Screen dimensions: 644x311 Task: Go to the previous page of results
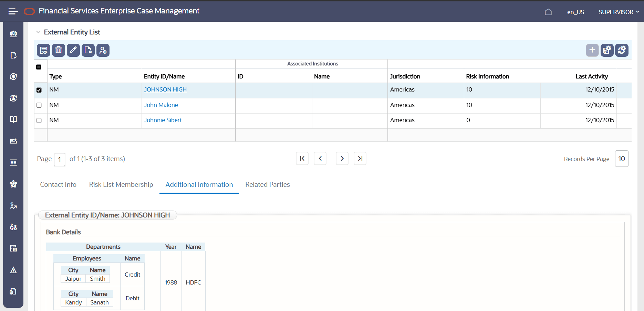(x=320, y=159)
